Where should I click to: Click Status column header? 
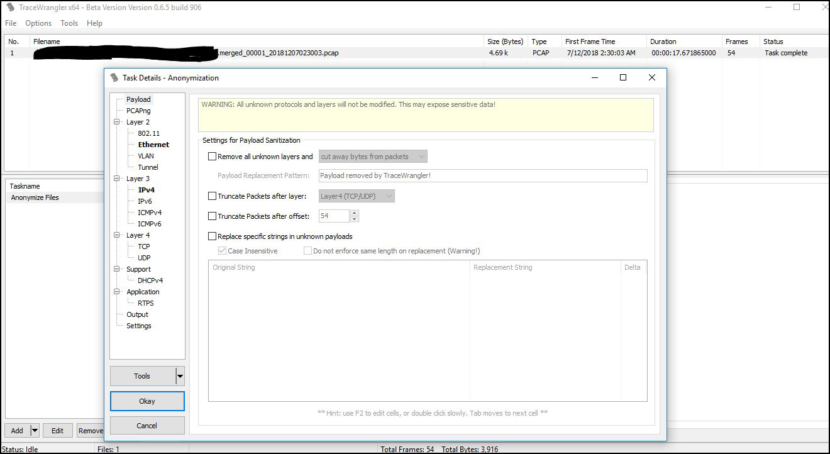coord(794,41)
